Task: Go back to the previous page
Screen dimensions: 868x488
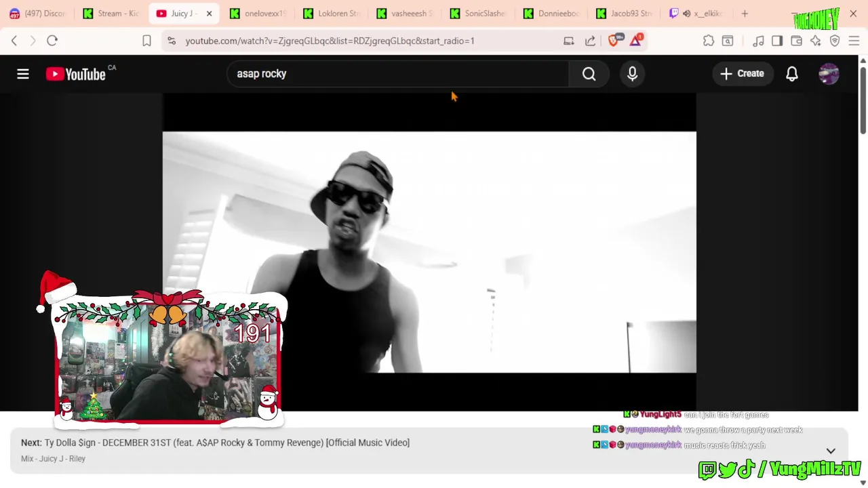Action: [x=14, y=41]
